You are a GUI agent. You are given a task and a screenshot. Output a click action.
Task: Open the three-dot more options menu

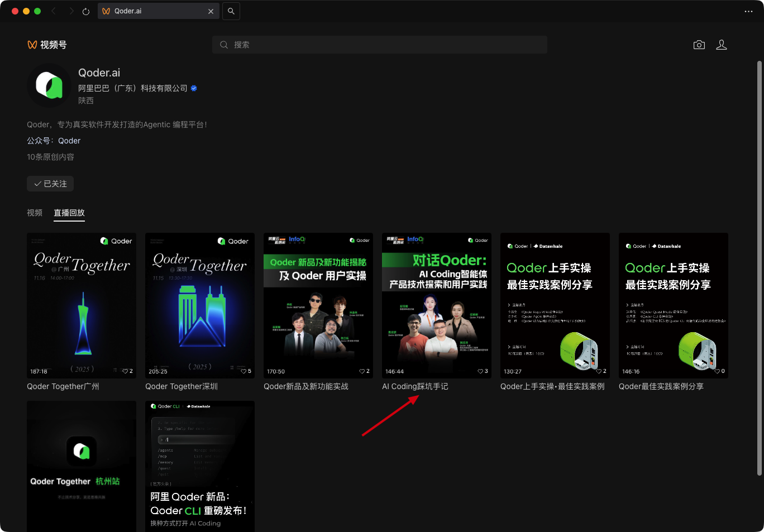748,11
